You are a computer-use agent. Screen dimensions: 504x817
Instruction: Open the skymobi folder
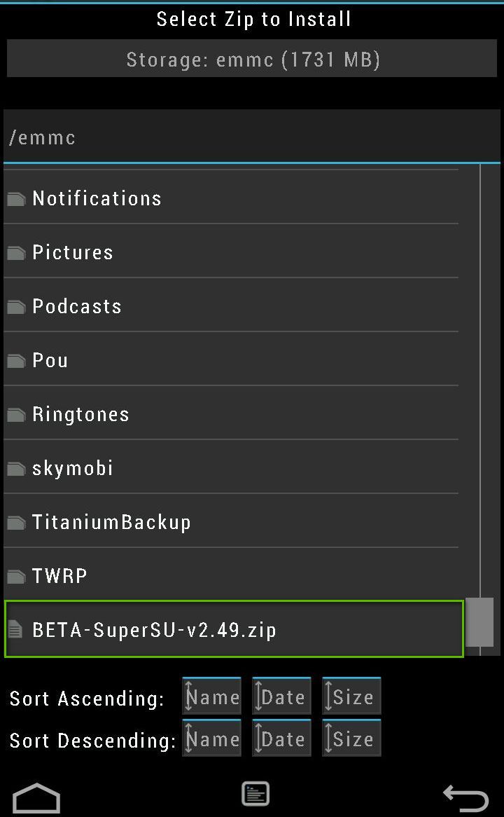[x=73, y=469]
